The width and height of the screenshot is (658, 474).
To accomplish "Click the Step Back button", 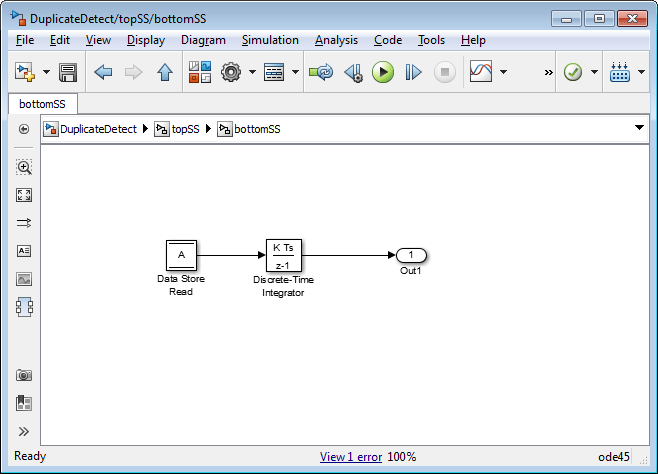I will point(353,73).
